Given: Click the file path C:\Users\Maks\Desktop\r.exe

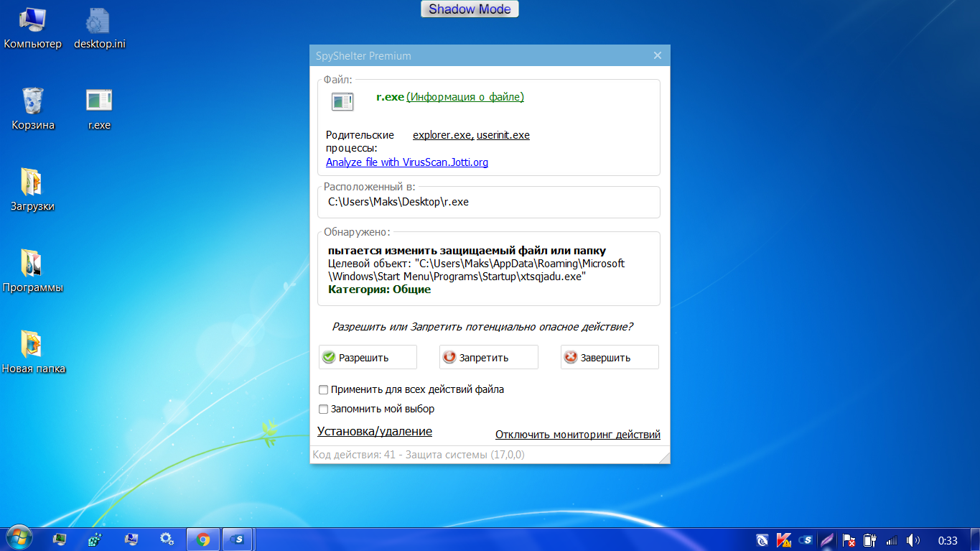Looking at the screenshot, I should [398, 202].
